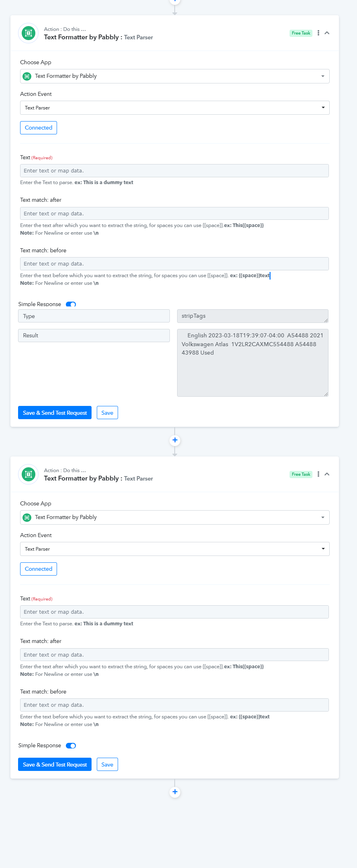Open Action Event dropdown in second action
This screenshot has height=868, width=357.
tap(175, 549)
